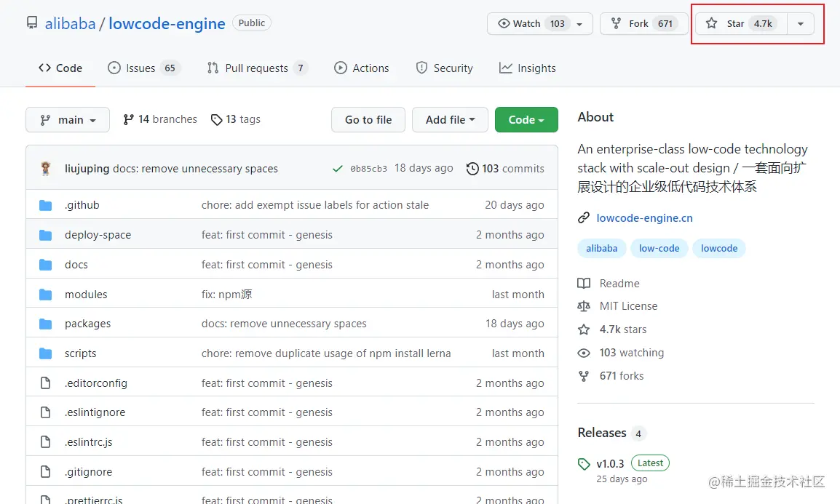840x504 pixels.
Task: Open the green Code dropdown
Action: point(526,120)
